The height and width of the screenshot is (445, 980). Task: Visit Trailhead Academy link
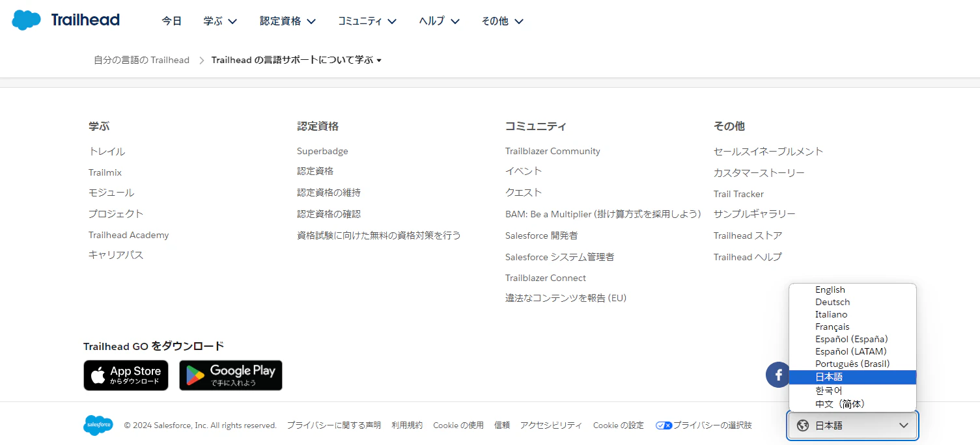point(128,235)
